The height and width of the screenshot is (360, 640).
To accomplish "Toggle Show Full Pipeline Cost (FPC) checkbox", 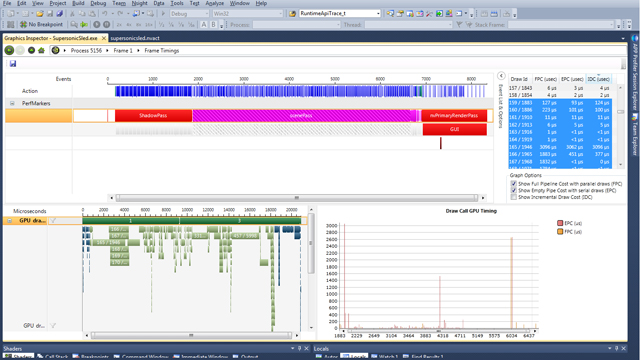I will [x=513, y=184].
